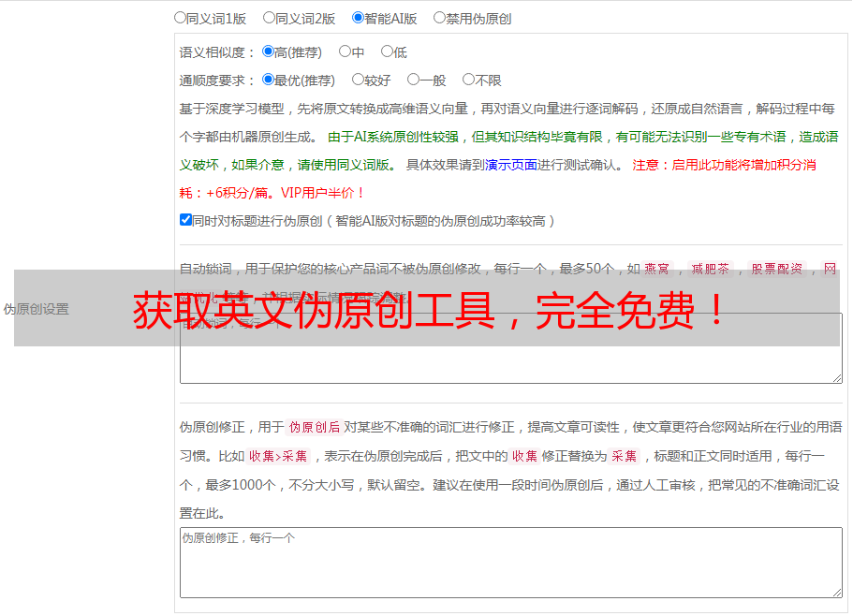Click the 减肥茶 example tag
The width and height of the screenshot is (853, 616).
(711, 269)
